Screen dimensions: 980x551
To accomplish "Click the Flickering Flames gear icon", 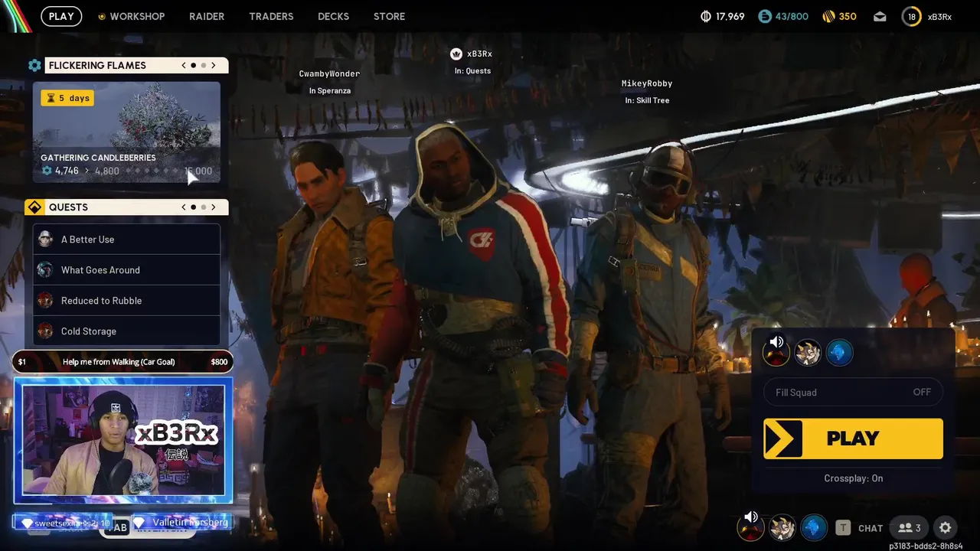I will point(34,65).
